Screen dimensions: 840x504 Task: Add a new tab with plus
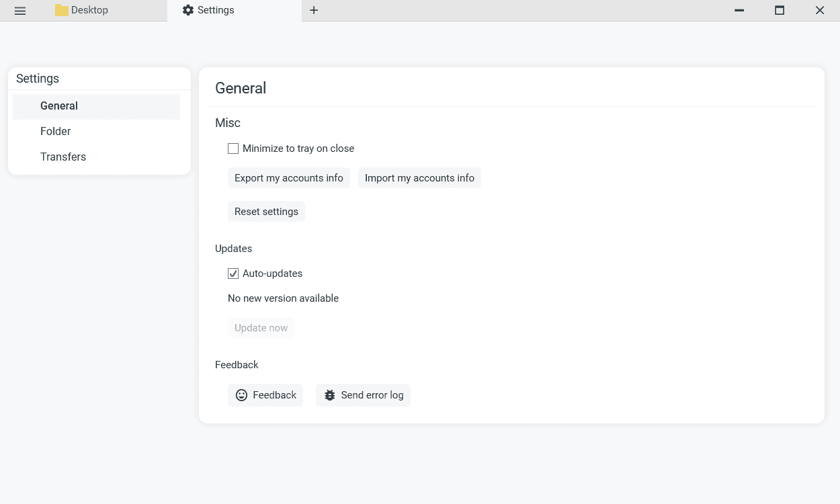click(x=314, y=10)
